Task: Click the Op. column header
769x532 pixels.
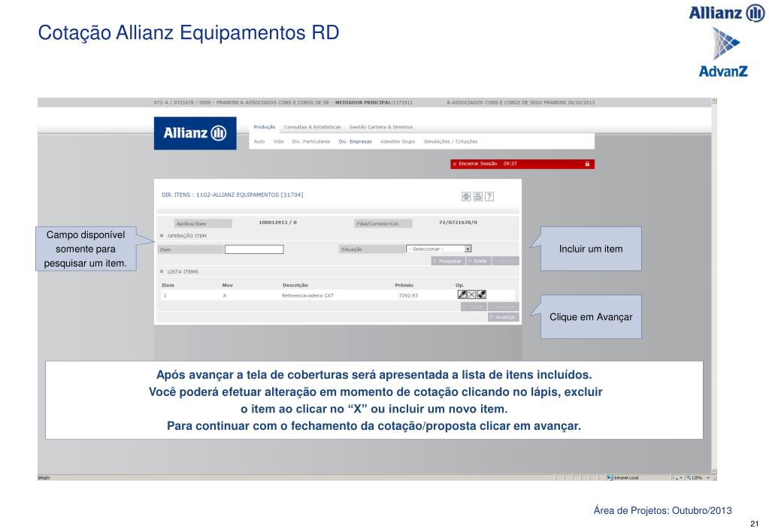Action: click(459, 286)
